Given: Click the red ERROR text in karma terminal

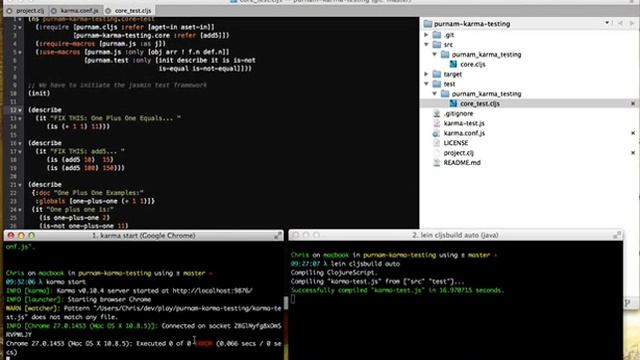Looking at the screenshot, I should tap(204, 344).
